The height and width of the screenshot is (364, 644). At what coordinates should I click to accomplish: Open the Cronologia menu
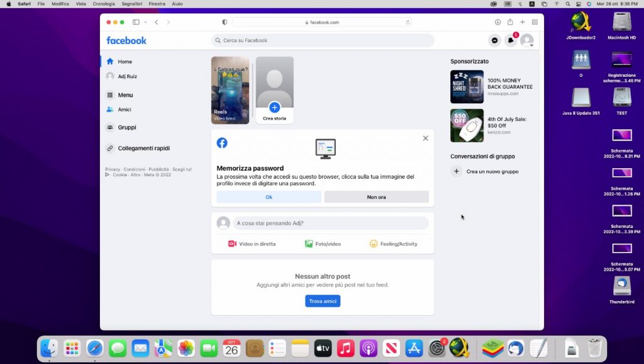[103, 3]
